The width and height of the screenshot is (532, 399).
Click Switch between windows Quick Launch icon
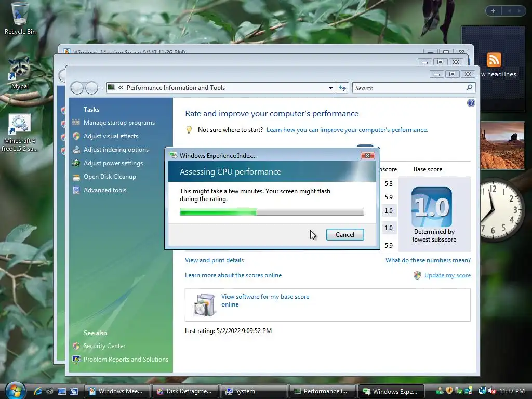pos(74,391)
